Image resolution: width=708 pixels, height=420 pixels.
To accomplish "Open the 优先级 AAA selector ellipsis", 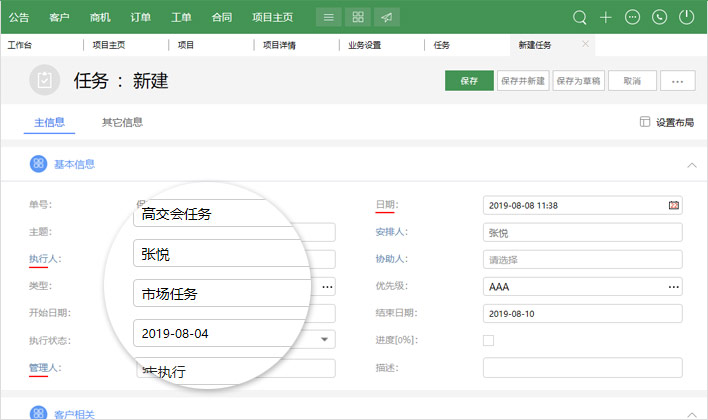I will point(673,287).
